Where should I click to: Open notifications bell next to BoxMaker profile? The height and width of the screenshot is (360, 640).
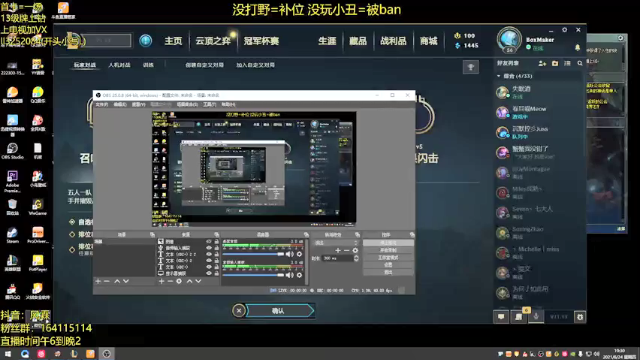[x=577, y=48]
